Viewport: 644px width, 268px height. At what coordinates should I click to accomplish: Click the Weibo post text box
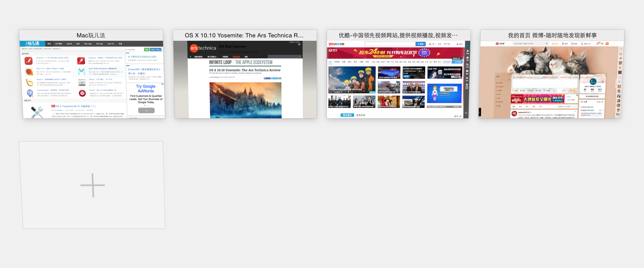pos(545,84)
